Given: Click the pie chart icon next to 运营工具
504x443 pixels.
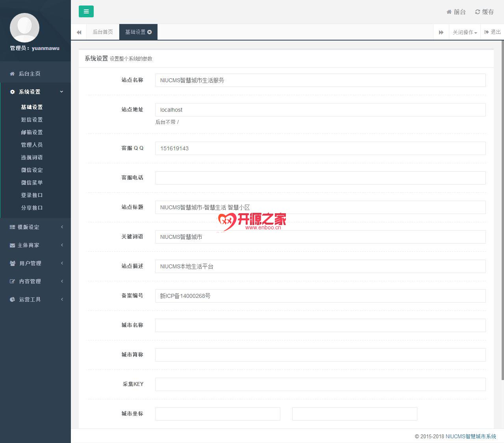Looking at the screenshot, I should (x=12, y=300).
